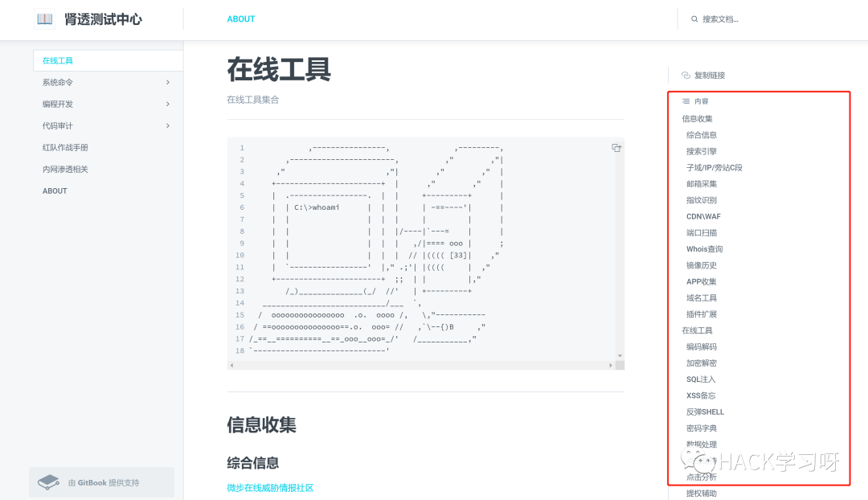Click the book logo beside 肾透测试中心
868x500 pixels.
44,18
